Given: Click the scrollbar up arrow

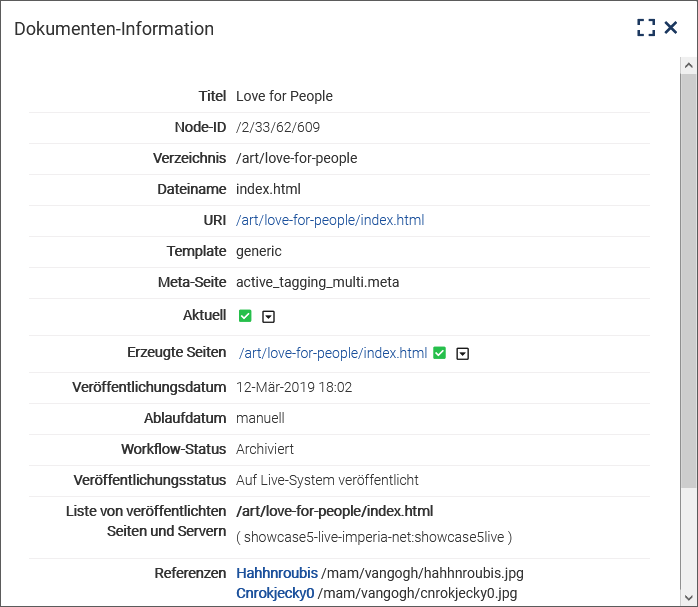Looking at the screenshot, I should [689, 66].
